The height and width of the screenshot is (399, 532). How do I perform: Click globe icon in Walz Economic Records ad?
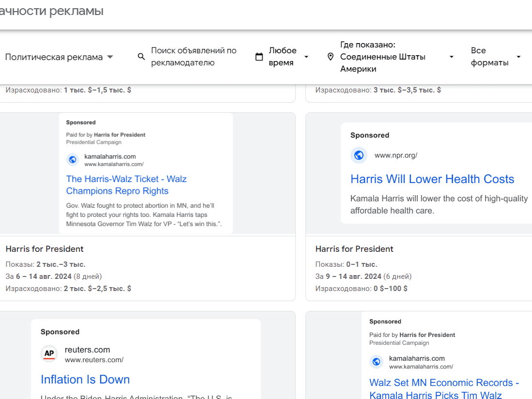[376, 362]
